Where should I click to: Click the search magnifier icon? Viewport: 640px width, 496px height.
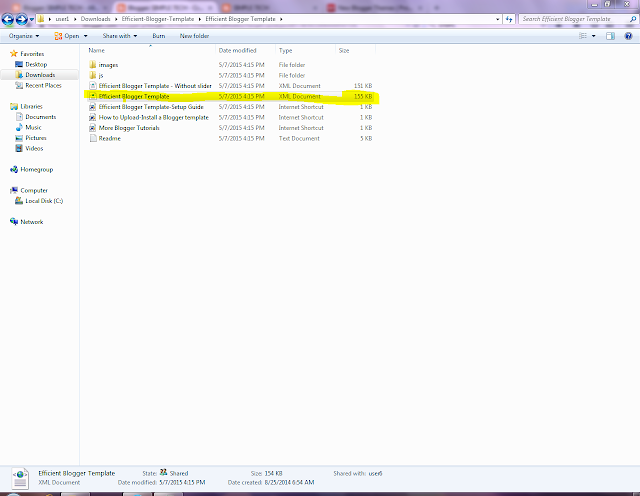click(633, 19)
